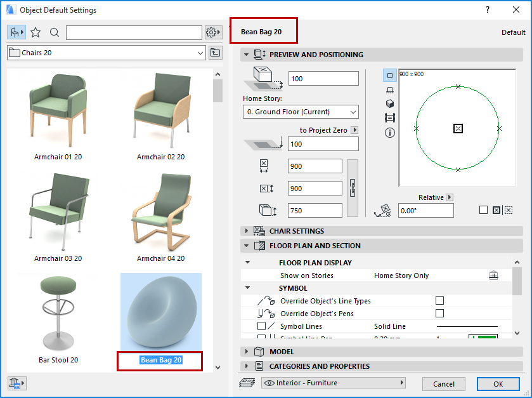Collapse the Symbol group

coord(248,288)
